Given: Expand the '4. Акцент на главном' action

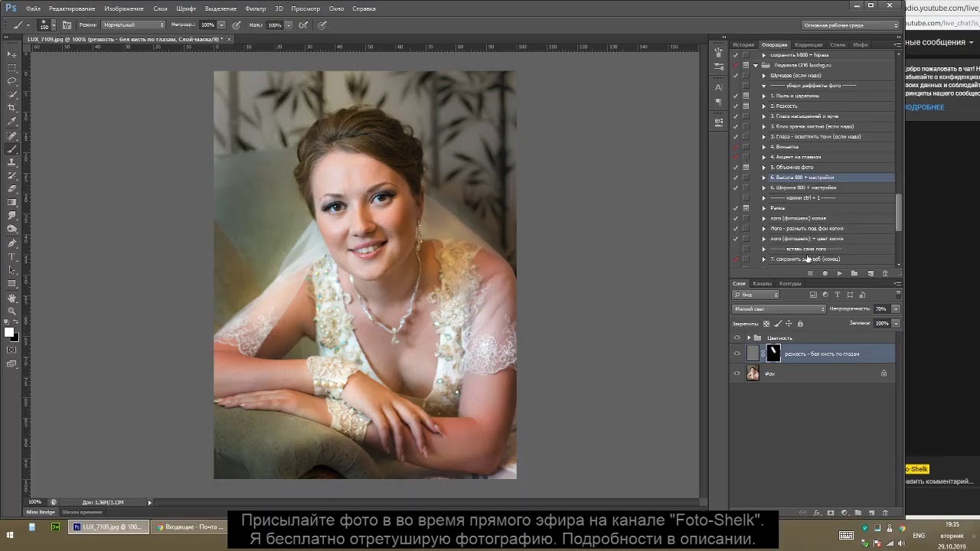Looking at the screenshot, I should pyautogui.click(x=763, y=157).
